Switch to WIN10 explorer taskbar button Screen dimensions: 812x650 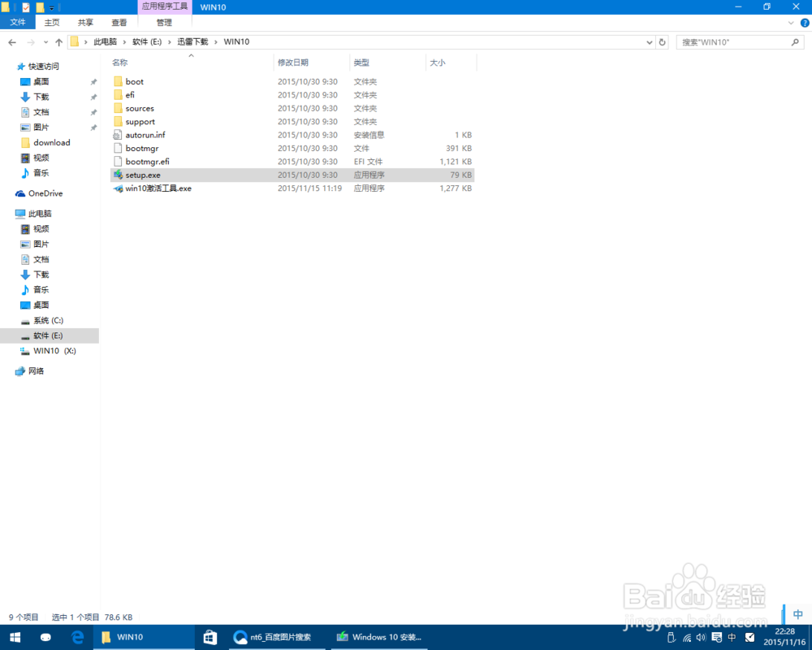click(x=145, y=638)
